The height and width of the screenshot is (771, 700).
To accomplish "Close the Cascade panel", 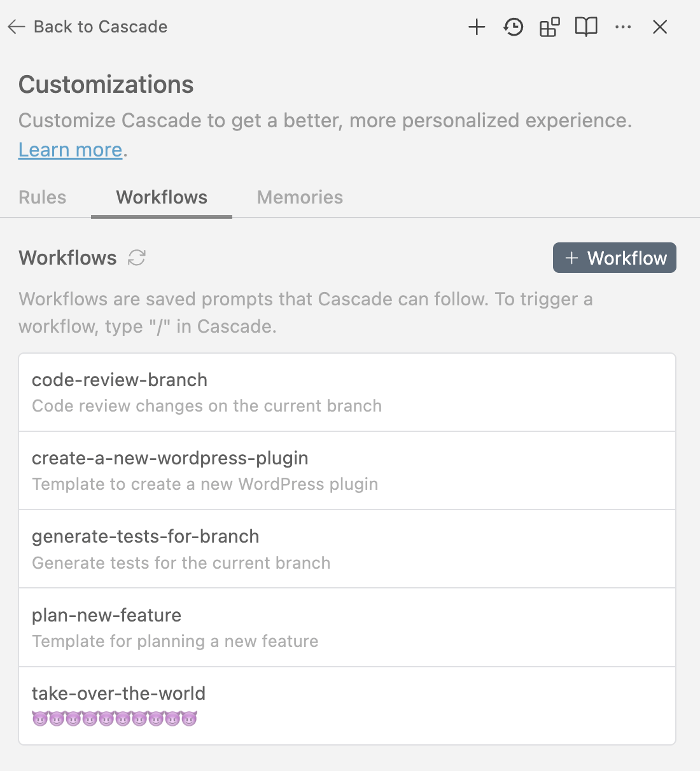I will click(x=660, y=27).
